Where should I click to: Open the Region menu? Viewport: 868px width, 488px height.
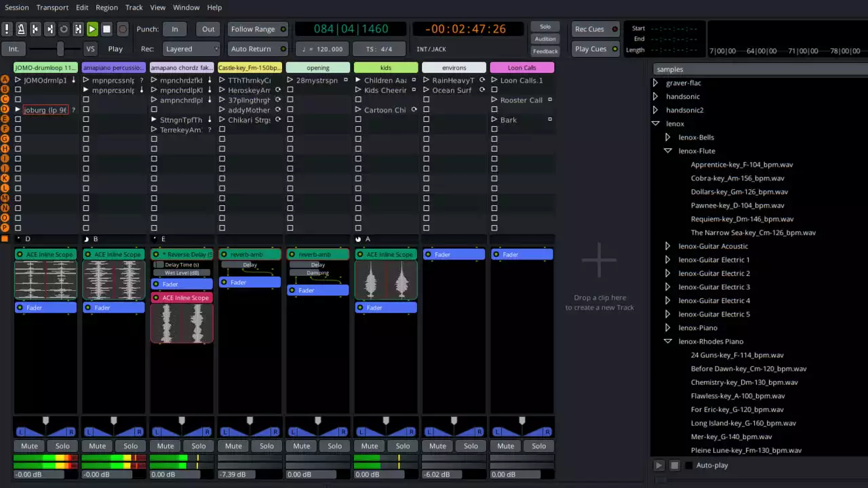(x=106, y=7)
